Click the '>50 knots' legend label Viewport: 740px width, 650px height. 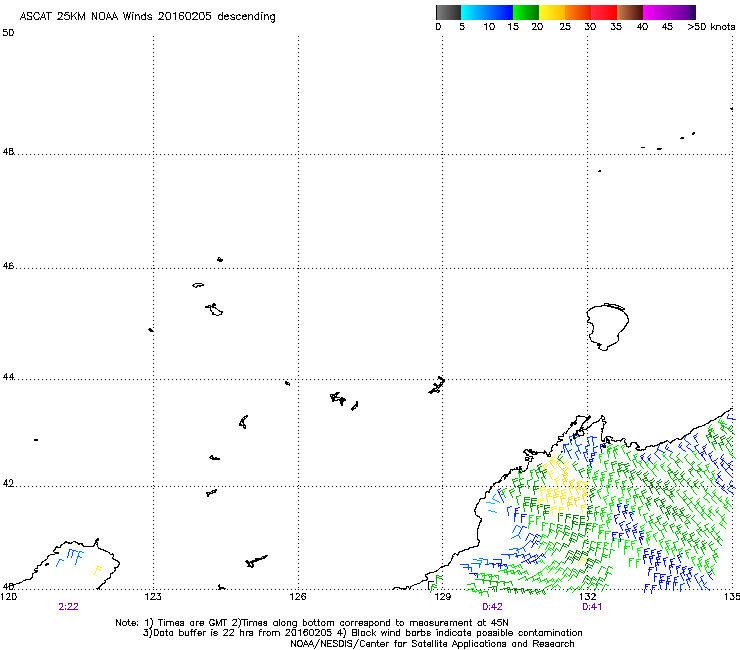click(711, 27)
